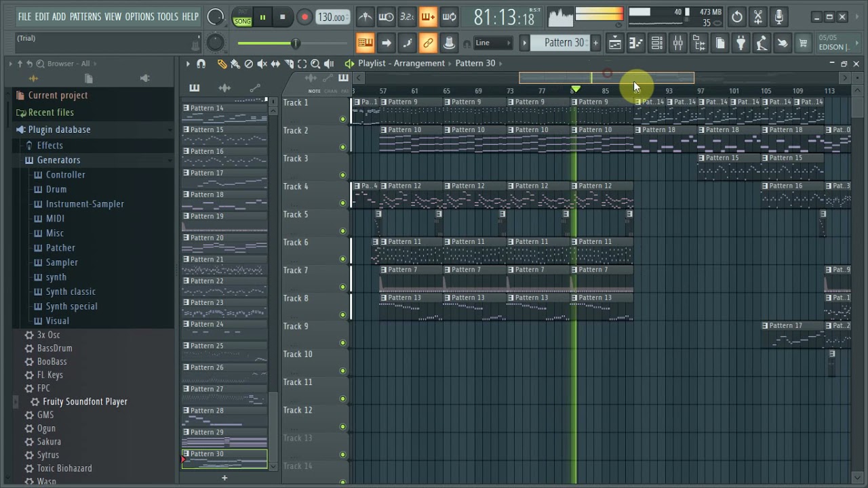Image resolution: width=868 pixels, height=488 pixels.
Task: Mute Track 8 with its green LED
Action: pyautogui.click(x=342, y=314)
